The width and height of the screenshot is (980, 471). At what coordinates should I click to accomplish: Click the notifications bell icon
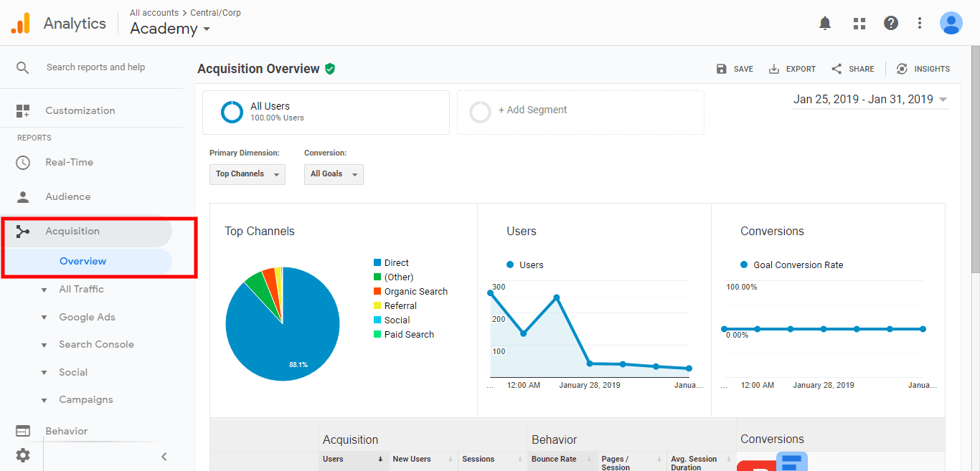tap(825, 24)
